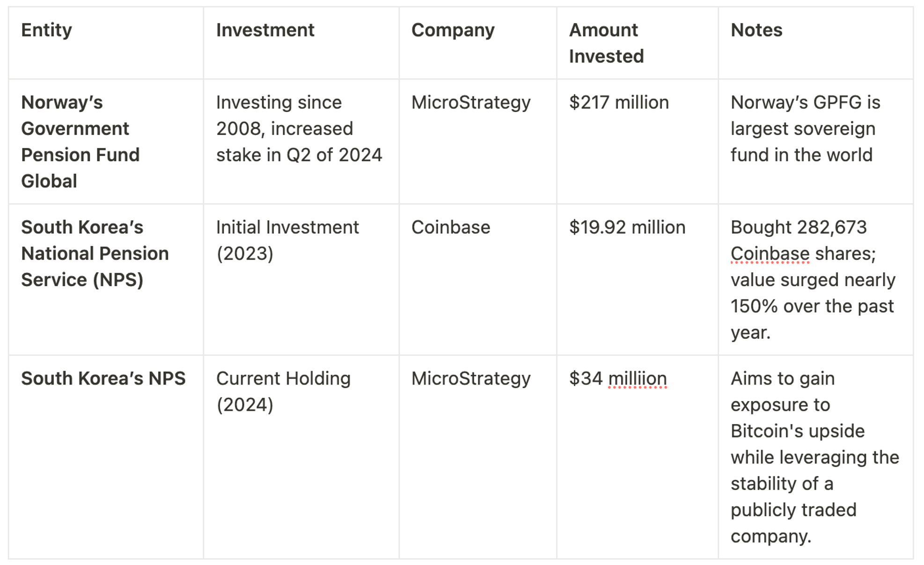Select Norway's Government Pension Fund Global cell

(x=106, y=141)
